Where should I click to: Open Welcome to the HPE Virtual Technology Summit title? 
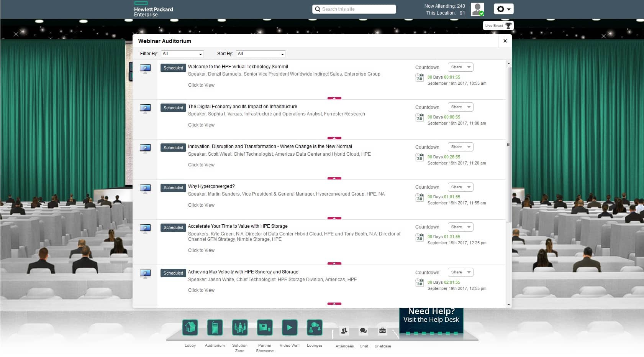coord(238,67)
